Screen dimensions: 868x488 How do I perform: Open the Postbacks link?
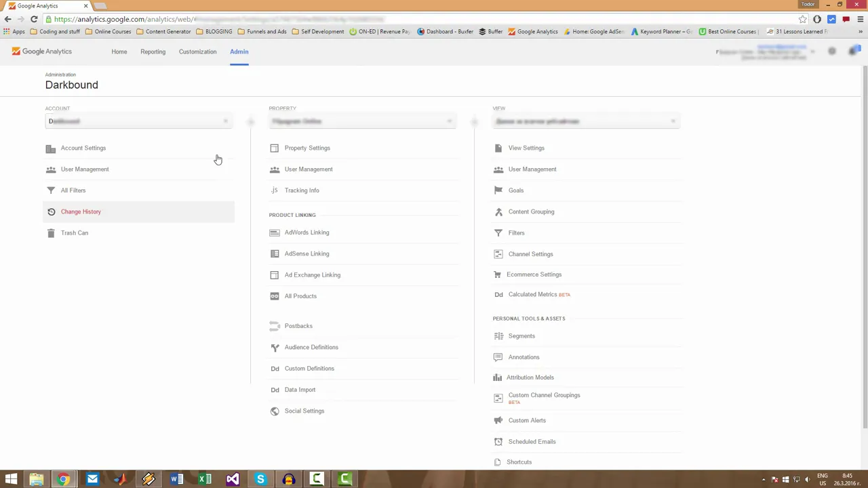tap(298, 326)
